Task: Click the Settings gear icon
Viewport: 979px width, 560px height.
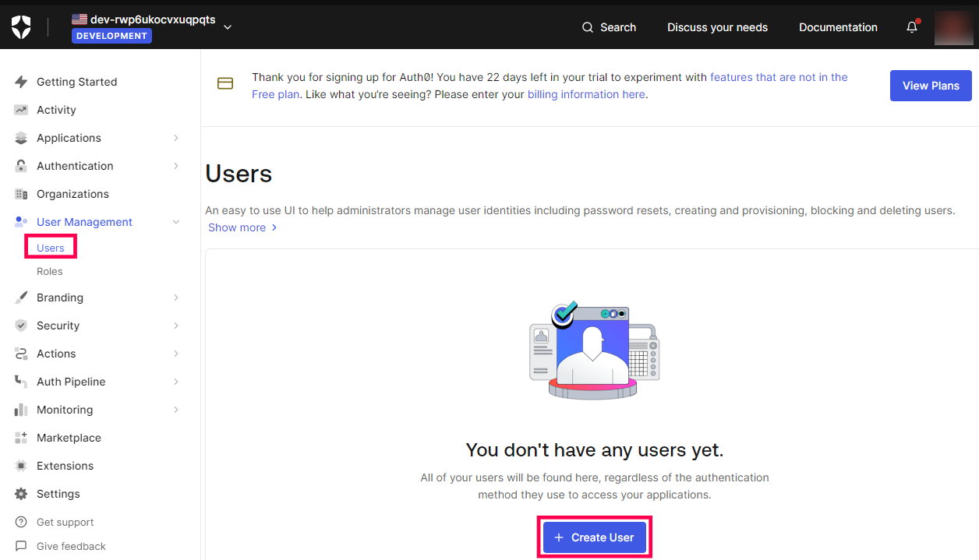Action: 21,494
